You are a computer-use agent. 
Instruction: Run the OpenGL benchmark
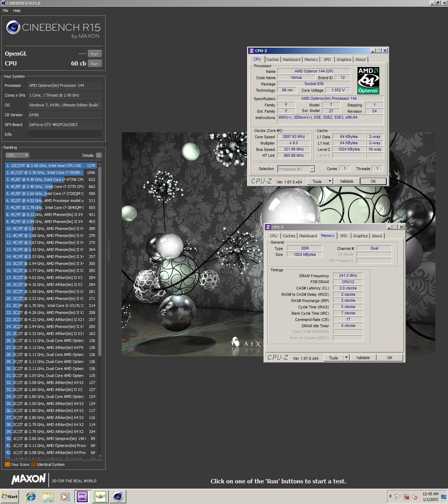click(x=94, y=54)
